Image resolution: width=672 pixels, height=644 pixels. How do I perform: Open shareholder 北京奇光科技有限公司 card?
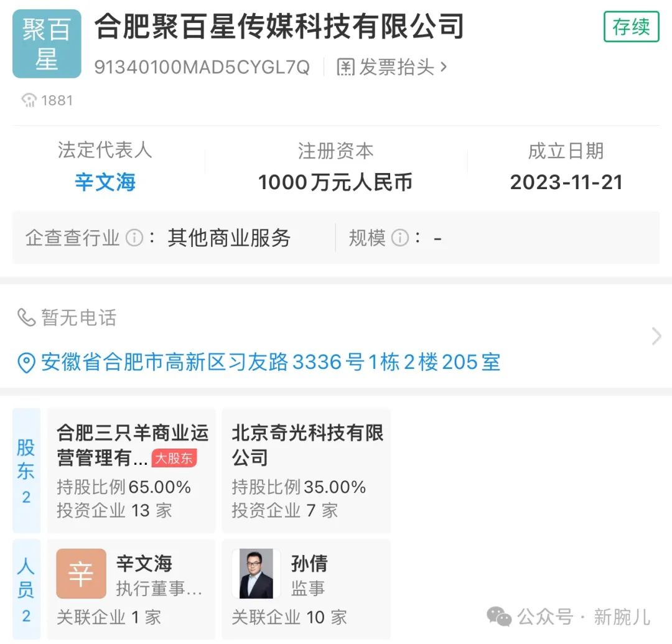(306, 470)
